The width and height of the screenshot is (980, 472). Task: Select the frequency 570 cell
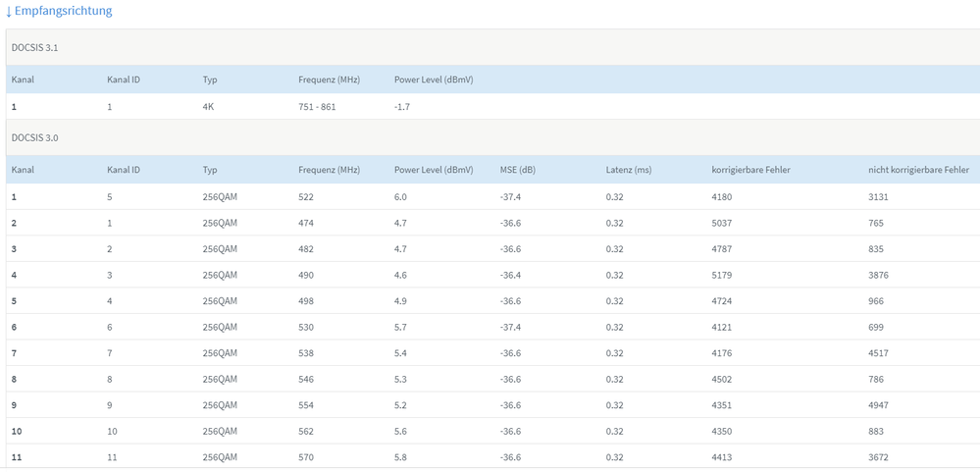pos(307,457)
